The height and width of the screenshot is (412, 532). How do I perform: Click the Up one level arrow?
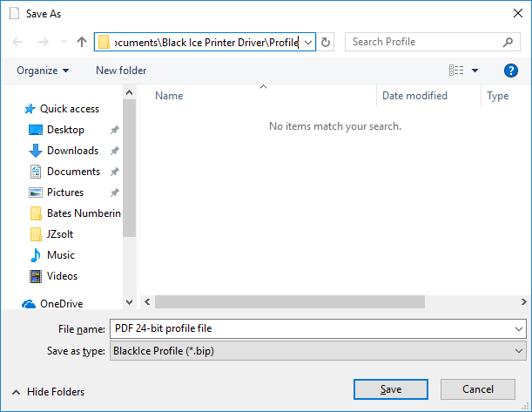pos(82,42)
